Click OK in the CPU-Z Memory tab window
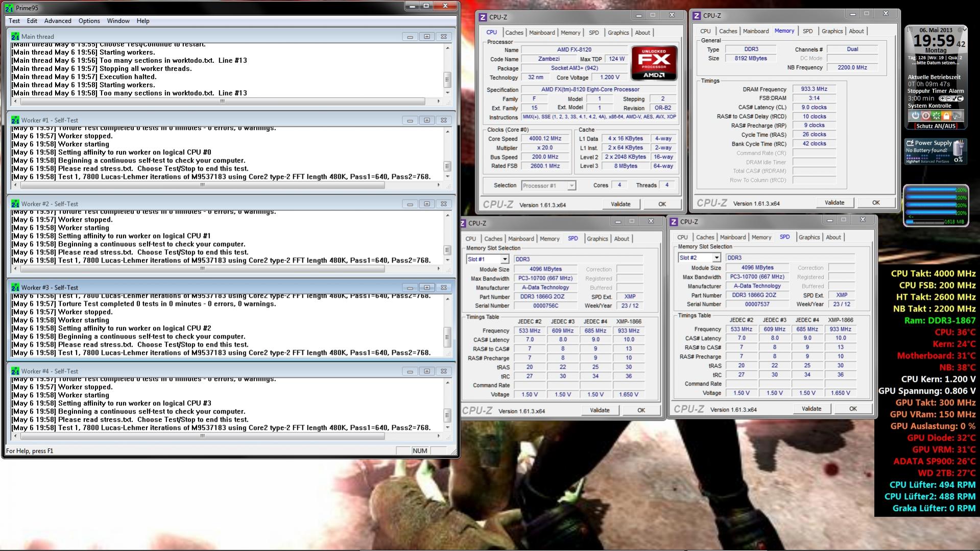 point(876,203)
